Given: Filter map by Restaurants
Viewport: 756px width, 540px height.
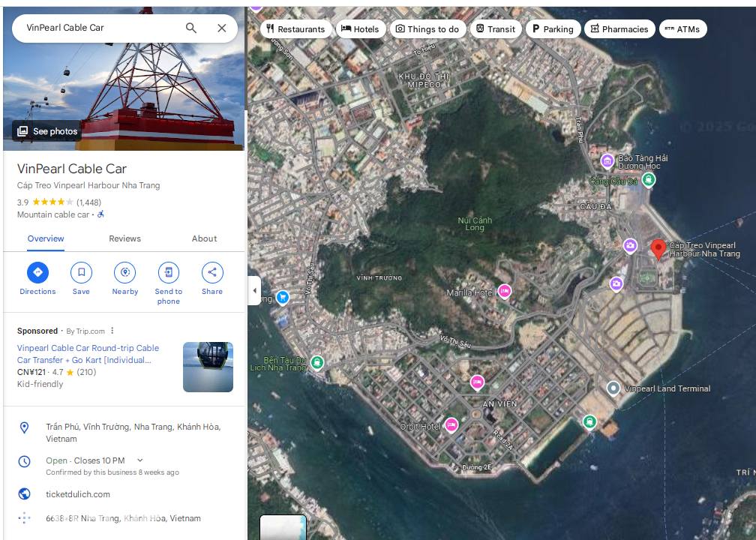Looking at the screenshot, I should (295, 29).
